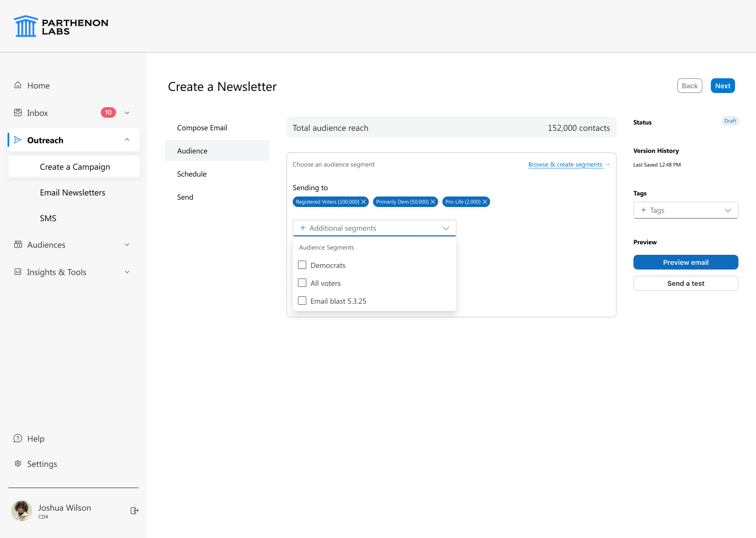Click the Send a test button

686,283
